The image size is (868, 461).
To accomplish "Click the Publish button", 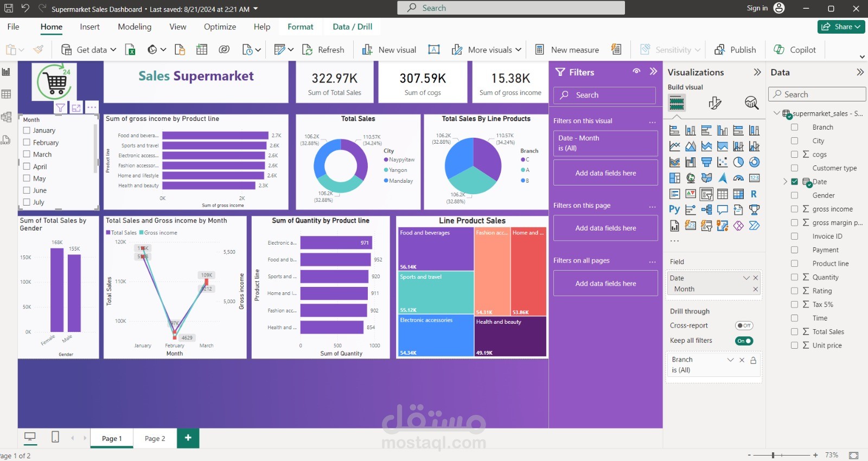I will tap(735, 50).
